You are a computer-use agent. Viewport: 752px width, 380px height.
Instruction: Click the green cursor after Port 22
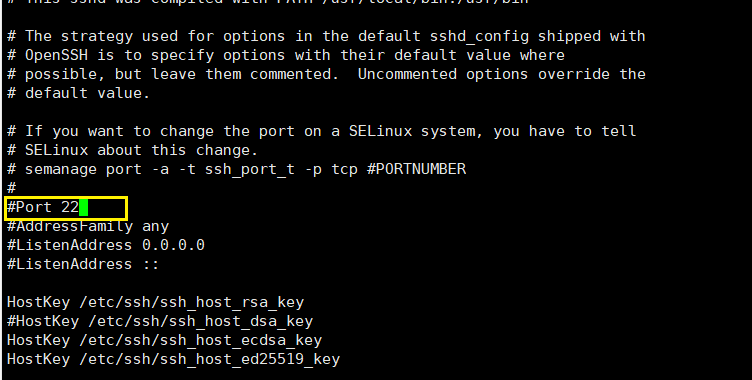[x=83, y=208]
